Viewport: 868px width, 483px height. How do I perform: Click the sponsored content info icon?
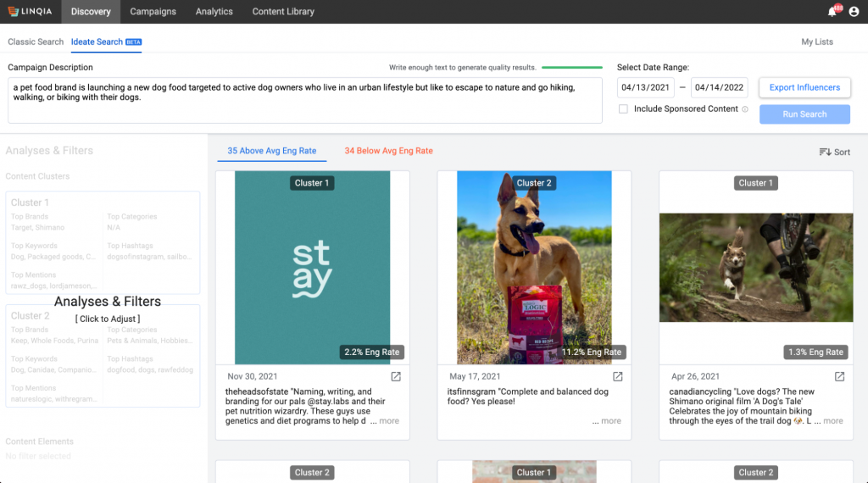(745, 109)
